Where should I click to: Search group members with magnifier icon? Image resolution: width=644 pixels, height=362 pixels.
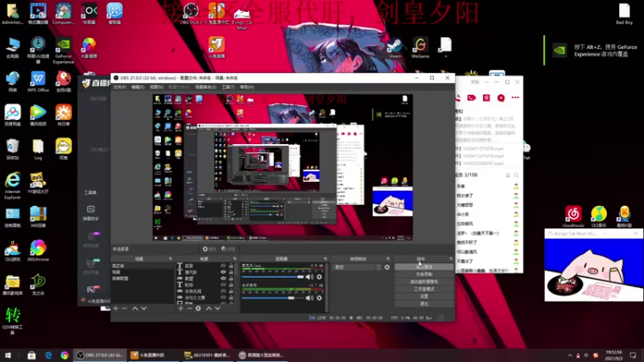(x=516, y=175)
